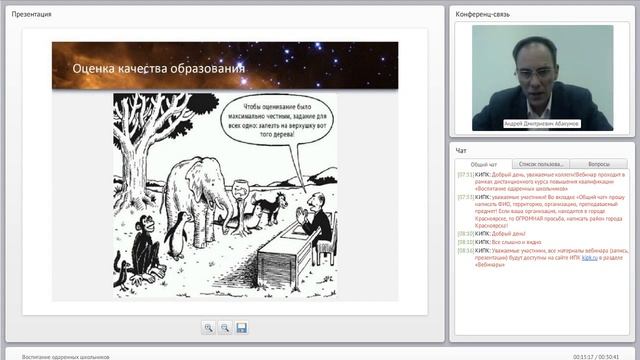Save the presentation slide with floppy icon
This screenshot has height=360, width=640.
241,328
